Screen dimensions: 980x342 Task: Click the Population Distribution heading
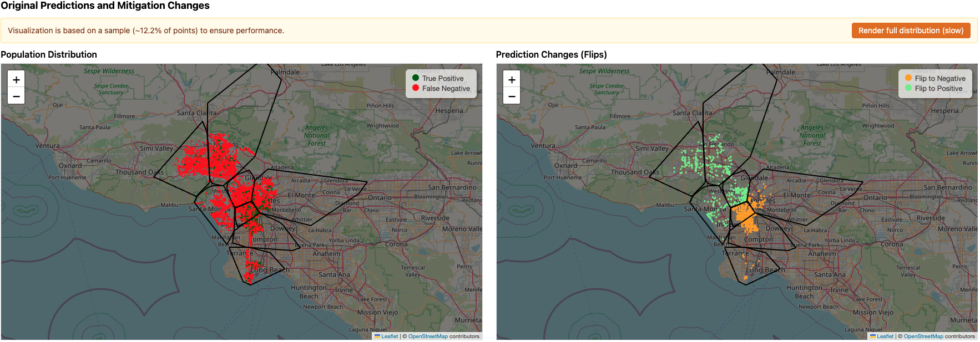(49, 54)
